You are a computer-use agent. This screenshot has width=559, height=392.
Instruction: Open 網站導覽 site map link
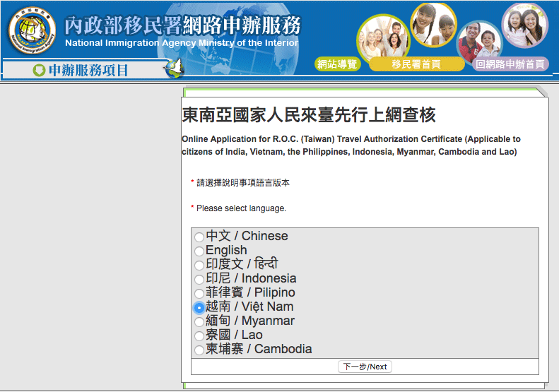(x=337, y=64)
